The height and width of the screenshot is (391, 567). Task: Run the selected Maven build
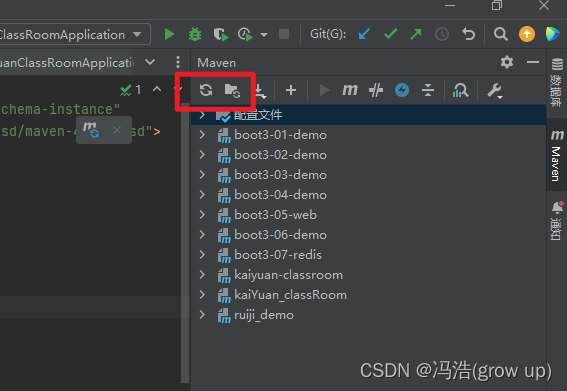324,90
